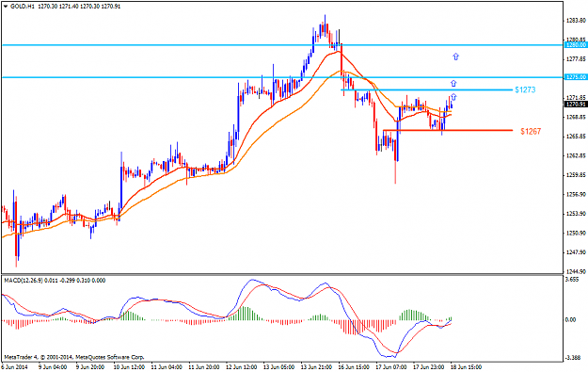
Task: Click the $1273 resistance label
Action: (x=525, y=89)
